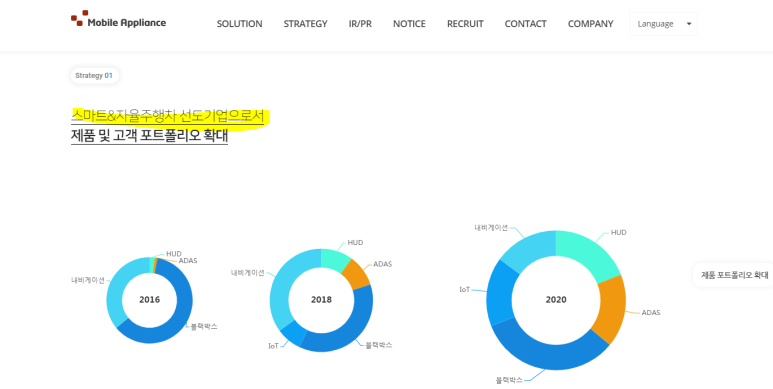
Task: Click the ADAS label of the 2020 chart
Action: [x=651, y=313]
